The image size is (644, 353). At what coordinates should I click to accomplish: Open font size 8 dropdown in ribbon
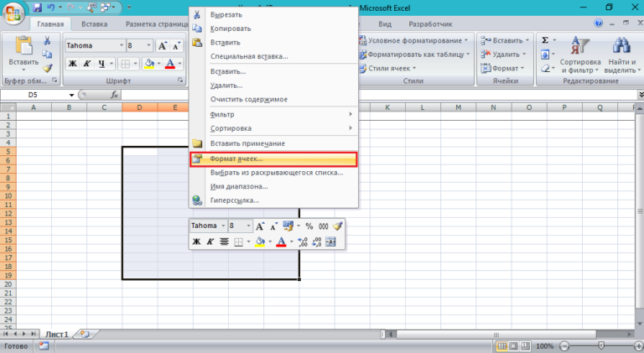(x=148, y=45)
